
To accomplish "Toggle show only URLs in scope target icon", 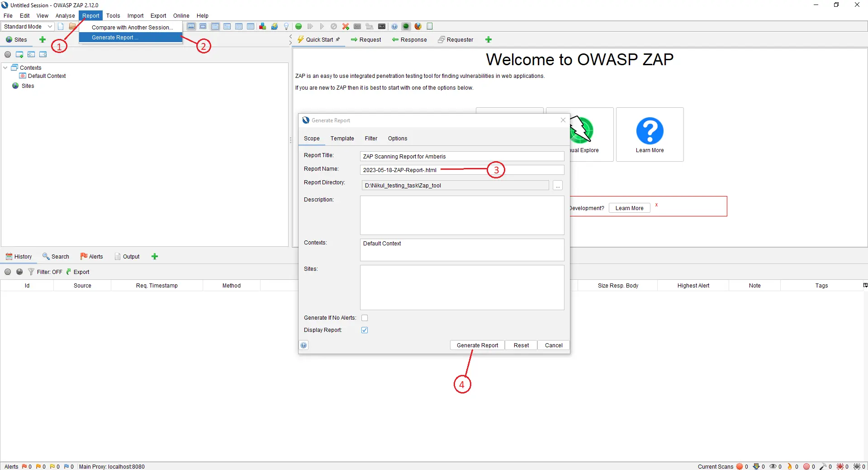I will point(8,54).
